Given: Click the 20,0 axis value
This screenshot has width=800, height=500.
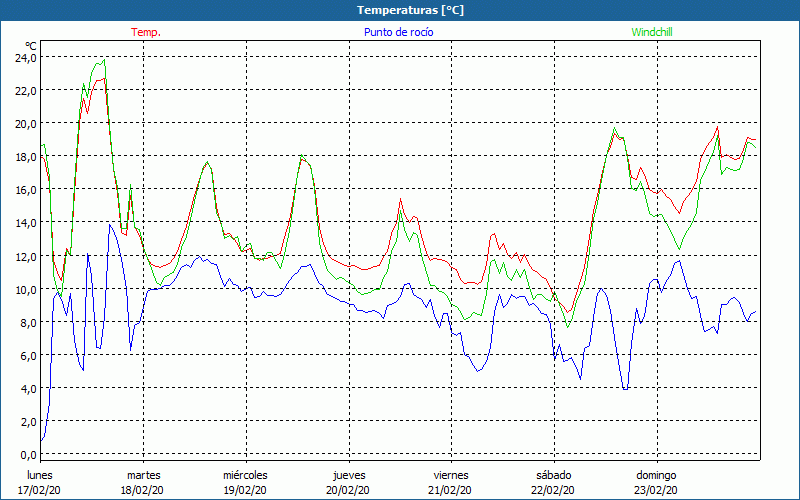Looking at the screenshot, I should (x=26, y=123).
